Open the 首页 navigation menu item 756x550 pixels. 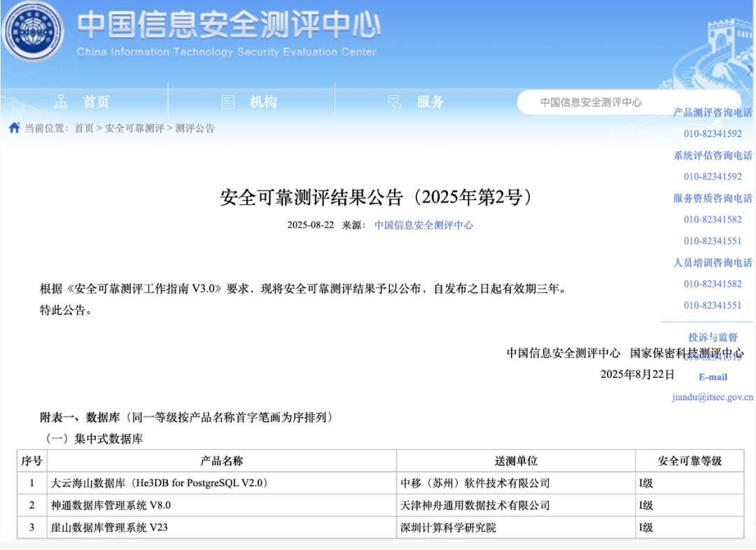coord(97,101)
